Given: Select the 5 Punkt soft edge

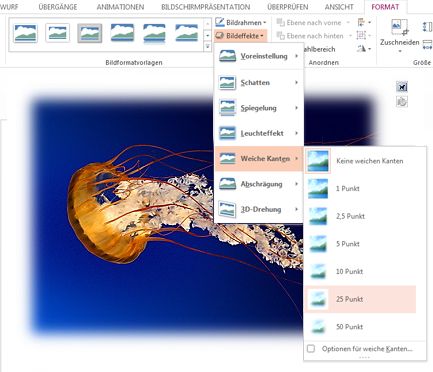Looking at the screenshot, I should [x=360, y=244].
